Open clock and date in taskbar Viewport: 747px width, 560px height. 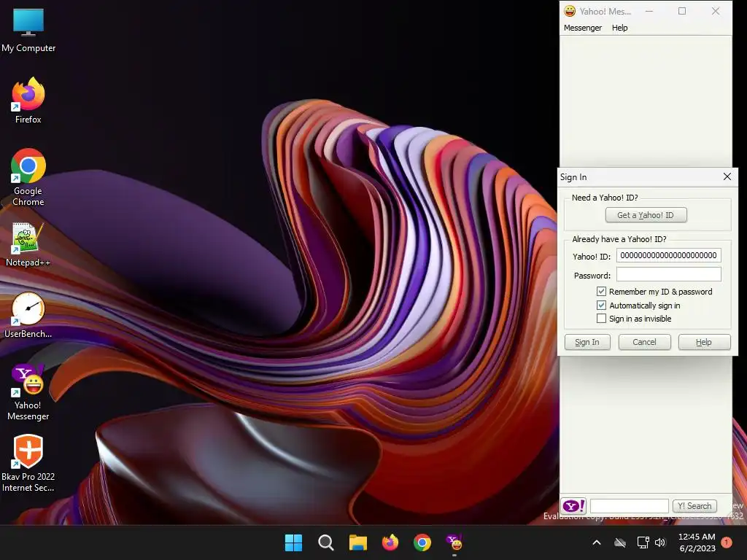click(697, 542)
